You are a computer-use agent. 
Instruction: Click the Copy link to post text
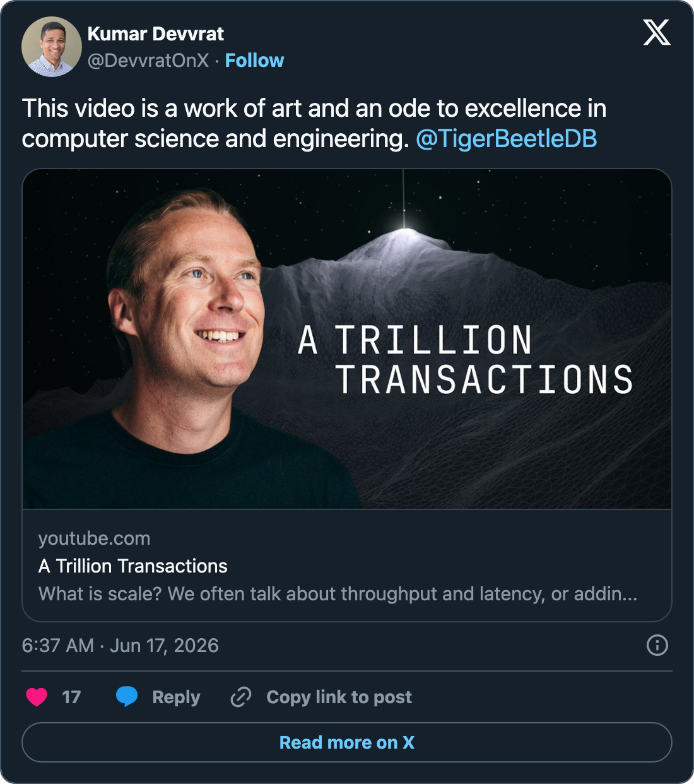pos(339,697)
